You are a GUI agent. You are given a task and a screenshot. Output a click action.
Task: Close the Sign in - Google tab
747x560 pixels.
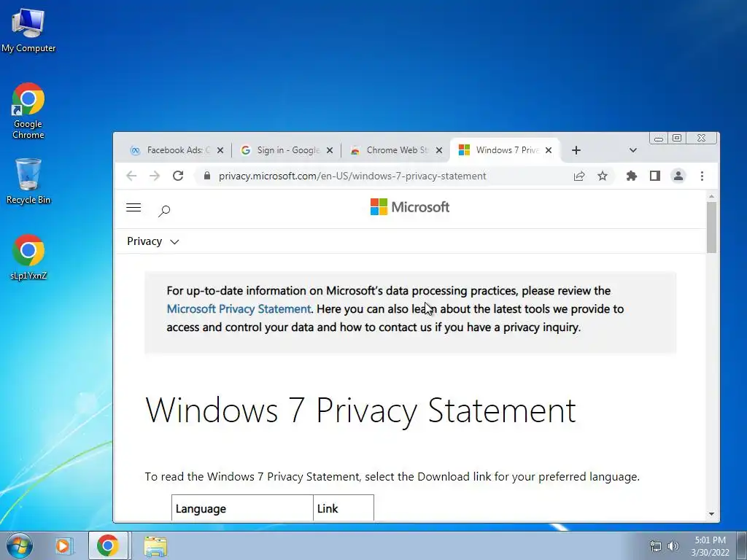pos(330,150)
